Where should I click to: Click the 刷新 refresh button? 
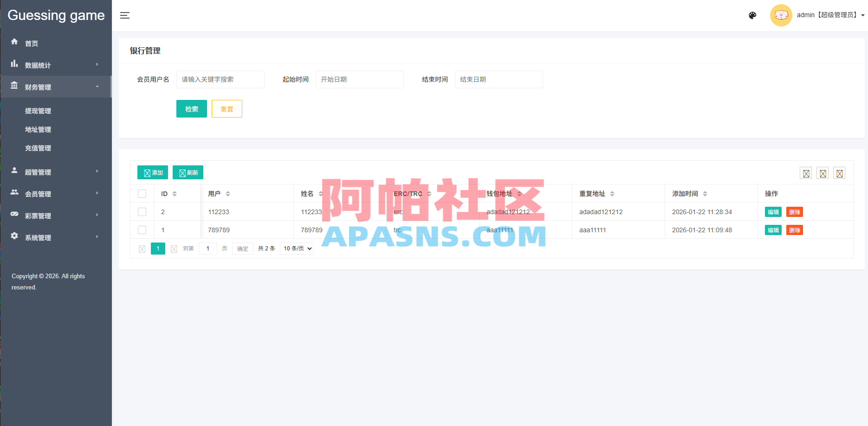click(188, 172)
